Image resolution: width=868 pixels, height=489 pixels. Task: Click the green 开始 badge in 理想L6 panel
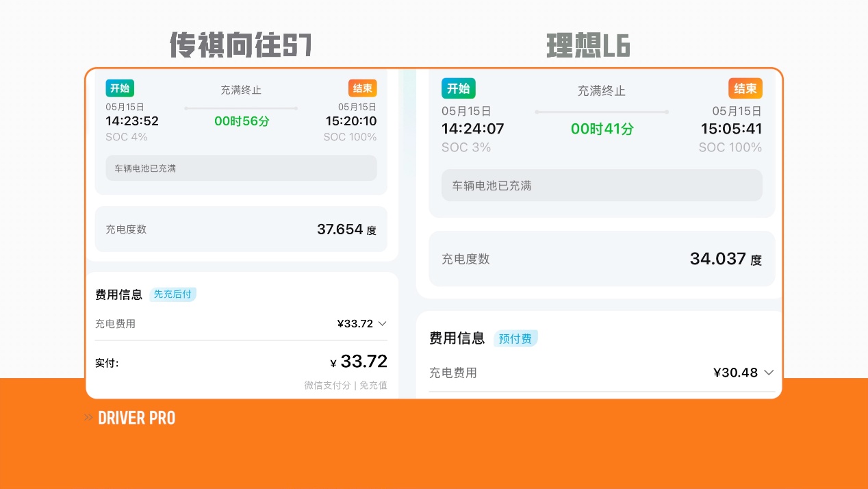458,88
